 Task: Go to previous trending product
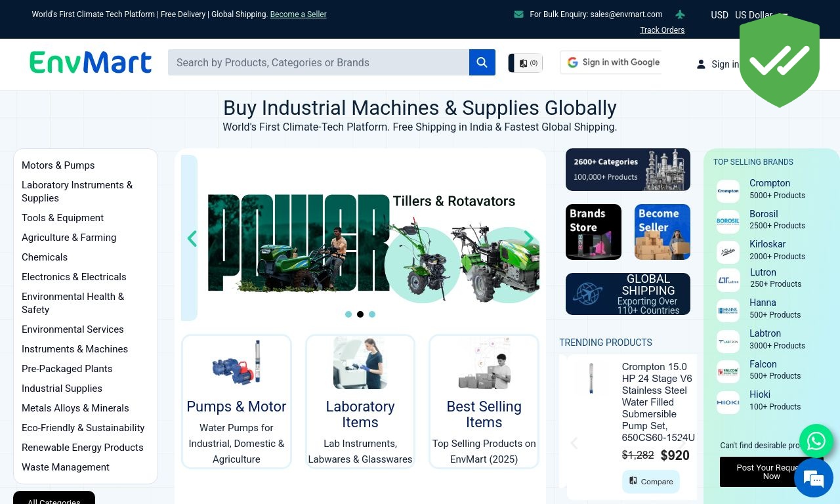(574, 443)
